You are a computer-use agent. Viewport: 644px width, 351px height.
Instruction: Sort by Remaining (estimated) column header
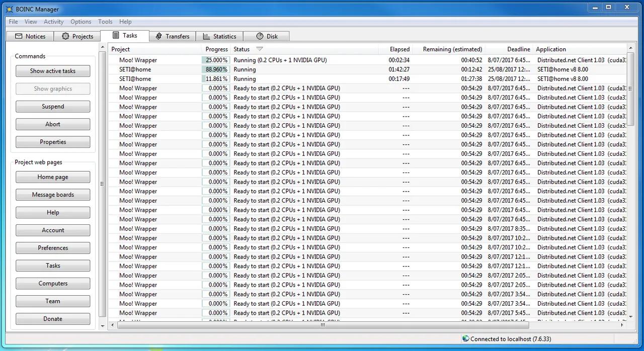(x=448, y=49)
